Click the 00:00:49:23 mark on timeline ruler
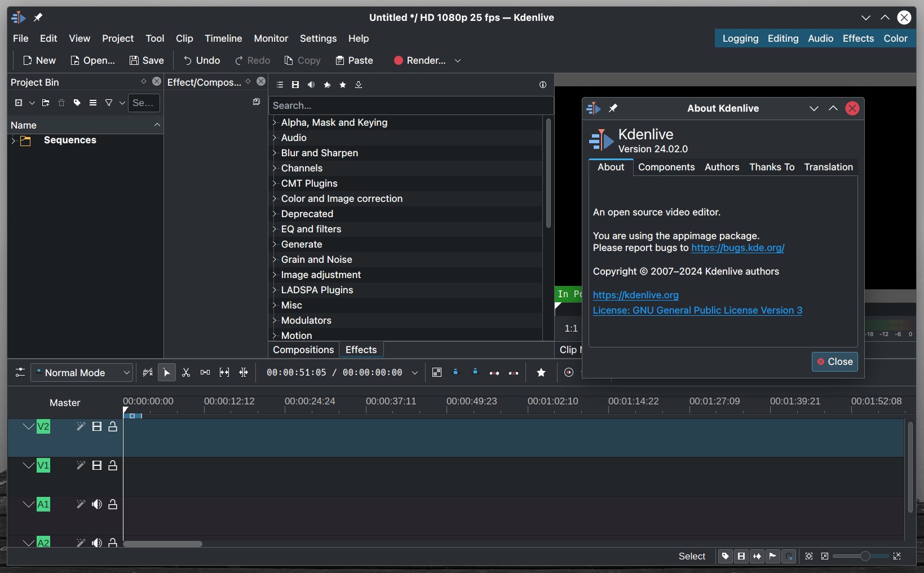 [x=471, y=401]
